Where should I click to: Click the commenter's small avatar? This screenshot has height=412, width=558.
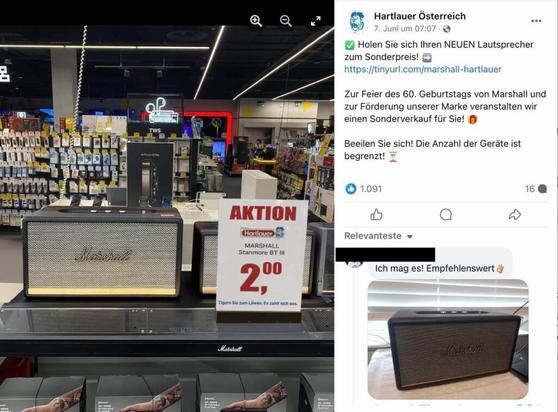[354, 264]
